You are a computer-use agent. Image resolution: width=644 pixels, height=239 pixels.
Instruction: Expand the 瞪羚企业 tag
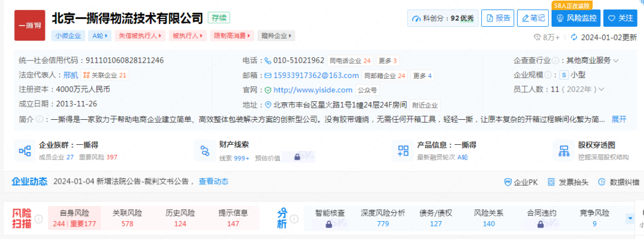coord(276,36)
